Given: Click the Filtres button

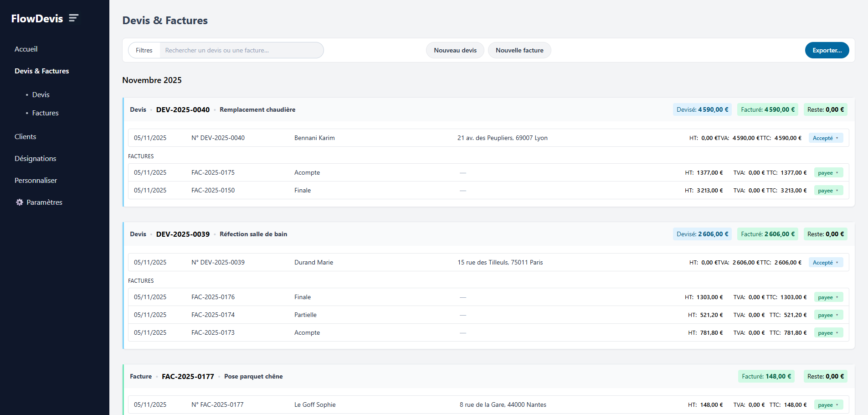Looking at the screenshot, I should tap(144, 50).
